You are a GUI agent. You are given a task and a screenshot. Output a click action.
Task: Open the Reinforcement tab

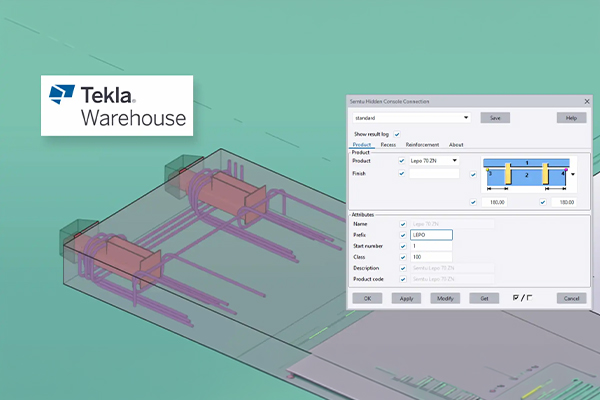click(421, 145)
